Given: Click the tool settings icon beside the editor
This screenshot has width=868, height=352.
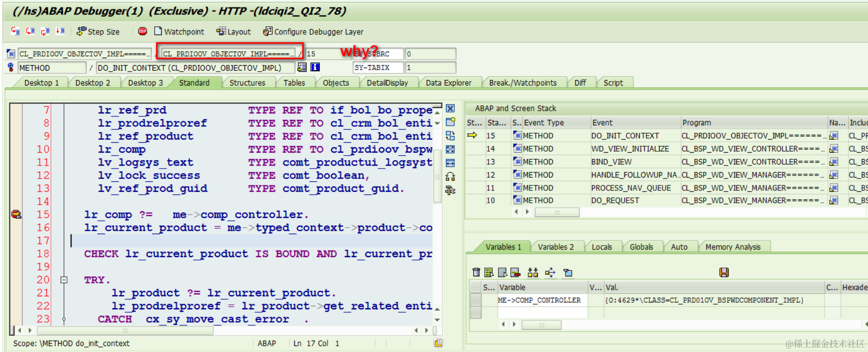Looking at the screenshot, I should (x=450, y=190).
